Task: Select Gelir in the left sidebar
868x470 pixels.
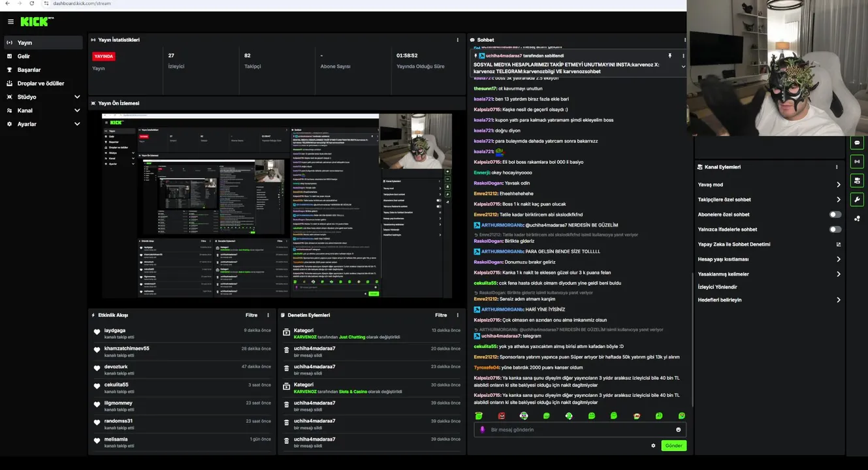Action: (43, 56)
